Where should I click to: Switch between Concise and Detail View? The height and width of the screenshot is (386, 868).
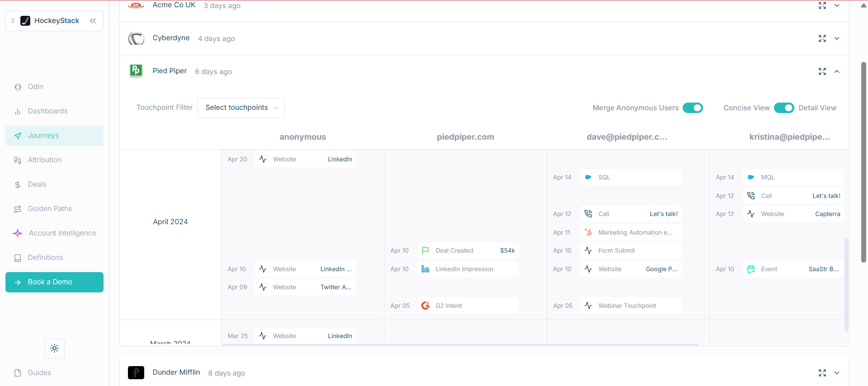click(x=784, y=108)
